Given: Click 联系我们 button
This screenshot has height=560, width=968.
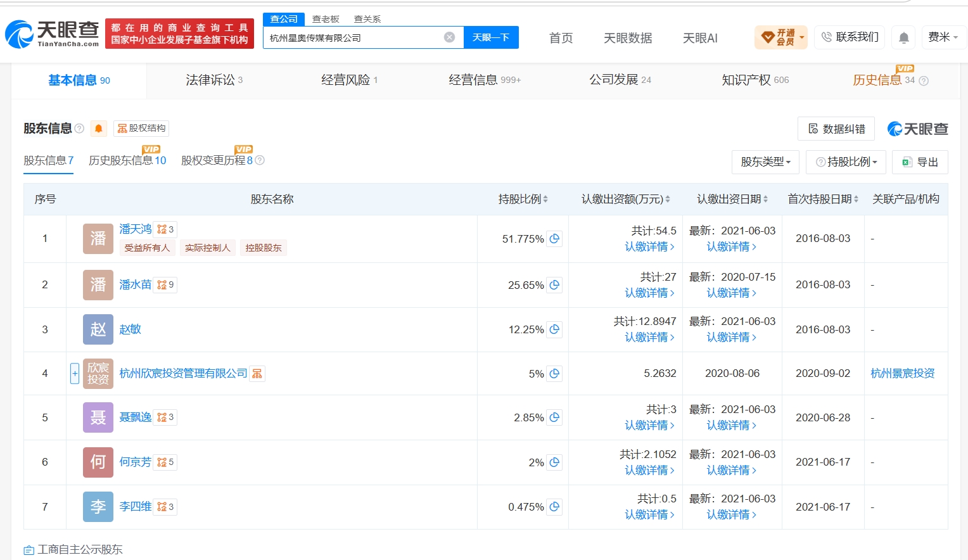Looking at the screenshot, I should pyautogui.click(x=850, y=37).
